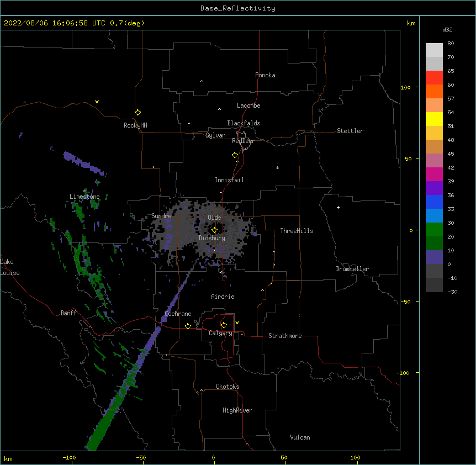Viewport: 476px width, 465px height.
Task: Pick the slate purple 0–10 dBZ swatch
Action: [434, 257]
